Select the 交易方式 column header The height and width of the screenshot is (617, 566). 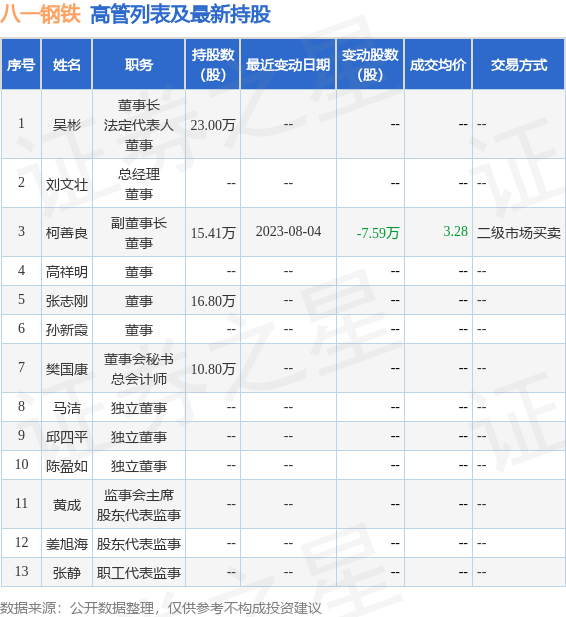pos(519,65)
